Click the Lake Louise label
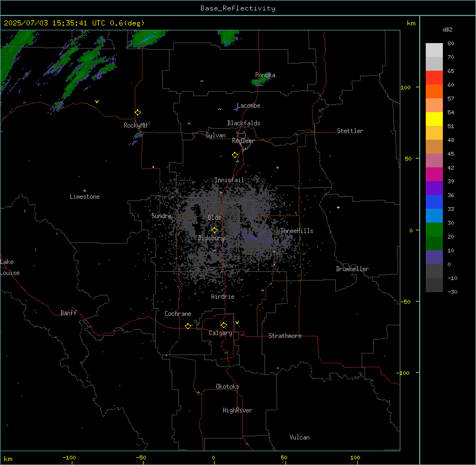Viewport: 476px width, 465px height. 10,267
